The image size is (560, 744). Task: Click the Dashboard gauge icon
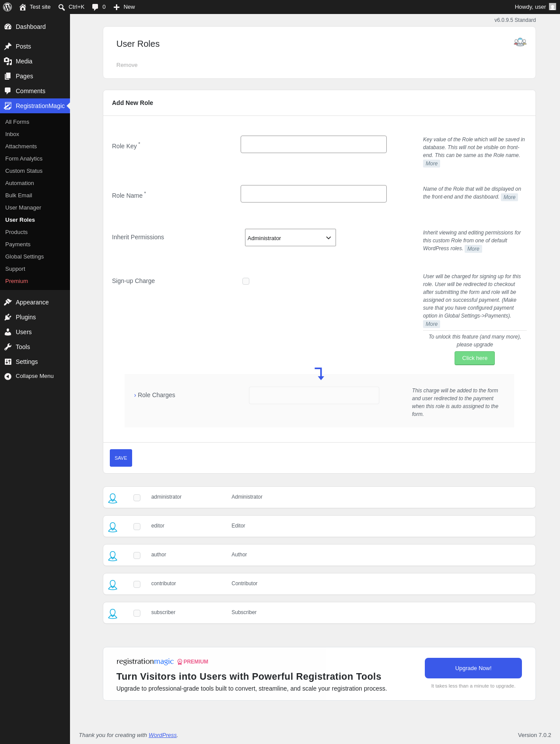[x=8, y=27]
